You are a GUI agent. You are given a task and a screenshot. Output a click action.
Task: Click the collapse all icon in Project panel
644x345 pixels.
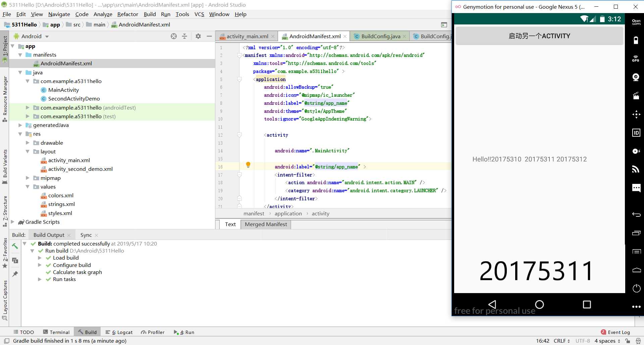[x=184, y=36]
